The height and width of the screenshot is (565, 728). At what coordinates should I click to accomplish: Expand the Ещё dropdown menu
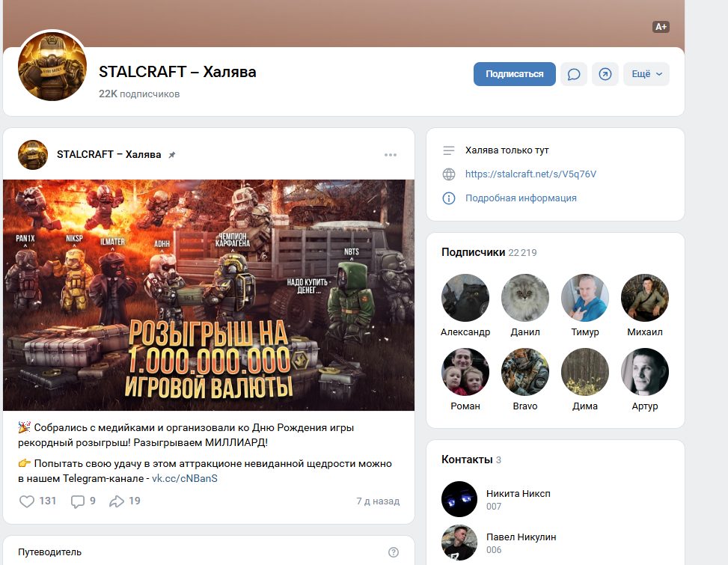[646, 74]
